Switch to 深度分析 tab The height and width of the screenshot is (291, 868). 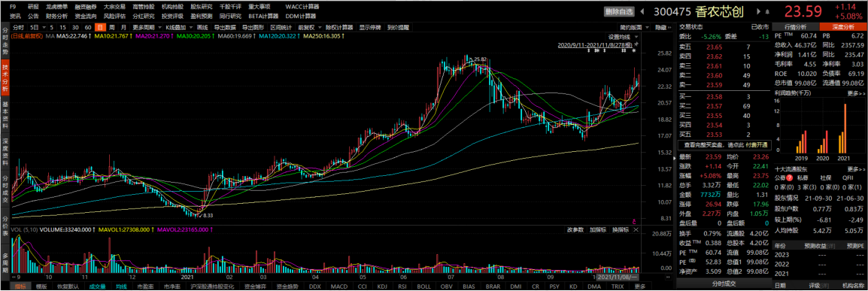click(844, 26)
